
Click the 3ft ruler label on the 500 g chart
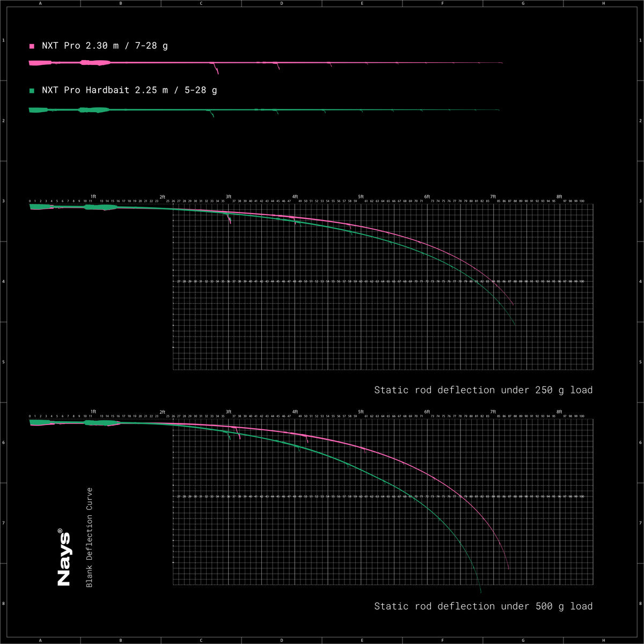click(228, 412)
